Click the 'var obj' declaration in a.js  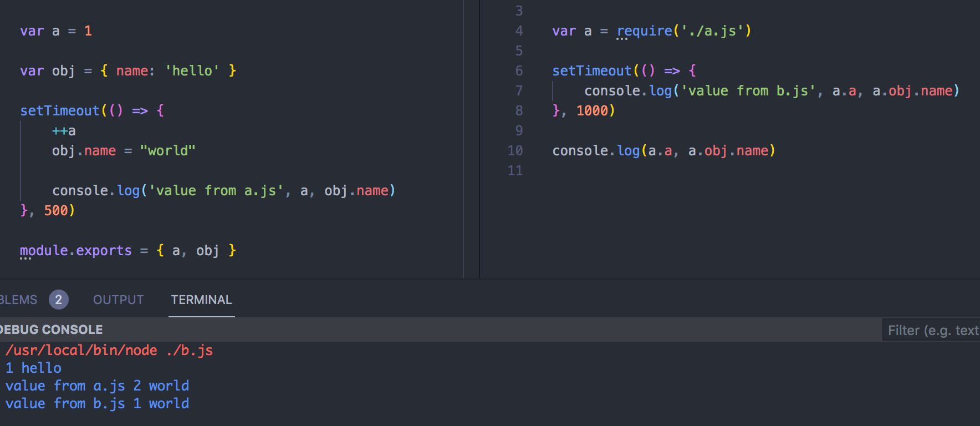pyautogui.click(x=128, y=71)
